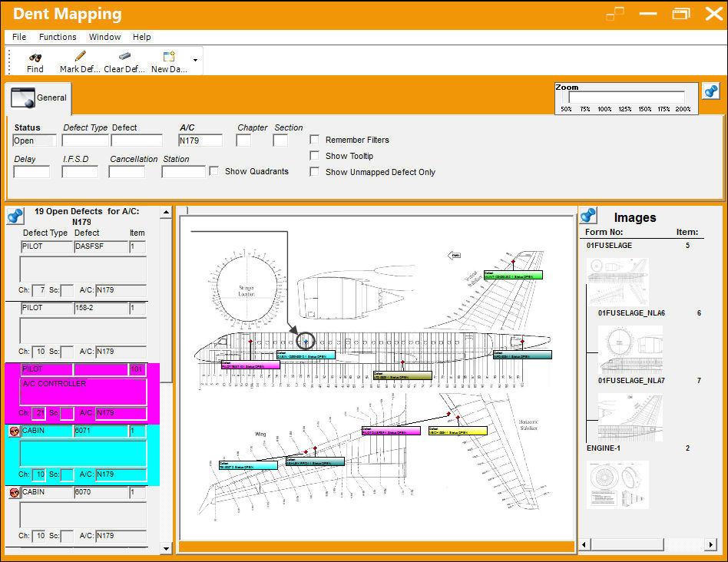
Task: Click the A/C filter field showing N179
Action: click(x=200, y=140)
